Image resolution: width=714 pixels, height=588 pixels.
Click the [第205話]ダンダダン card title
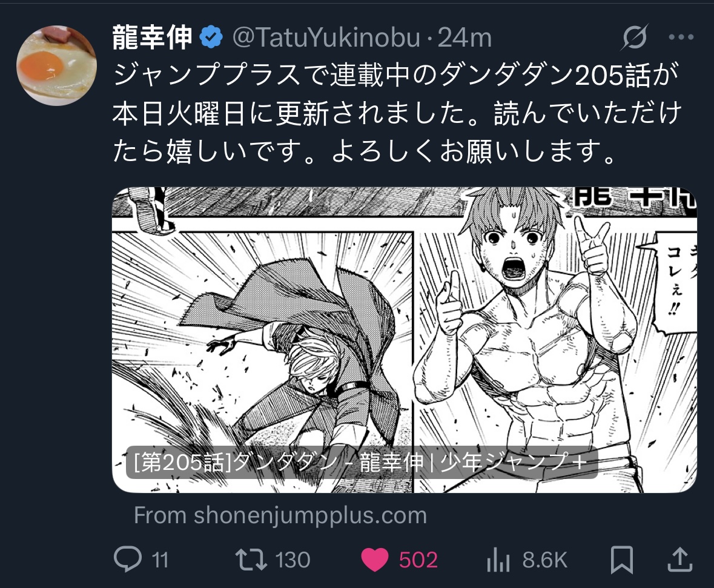coord(362,462)
